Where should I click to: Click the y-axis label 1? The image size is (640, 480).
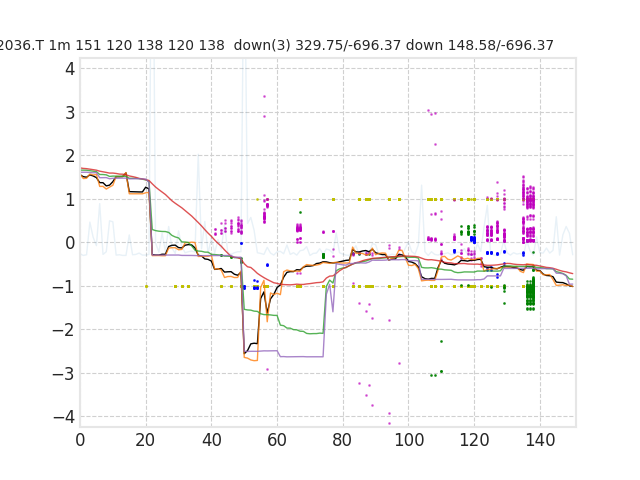(x=70, y=200)
